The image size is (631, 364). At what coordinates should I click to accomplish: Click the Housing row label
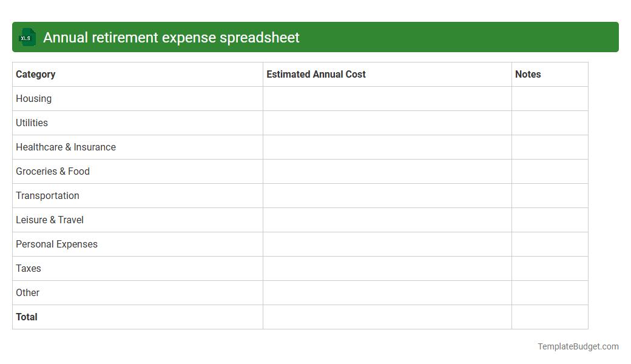tap(33, 98)
